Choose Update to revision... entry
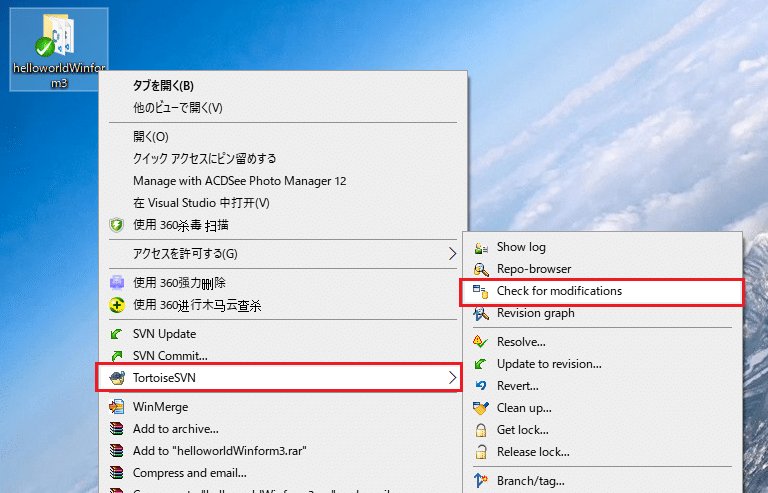The width and height of the screenshot is (768, 493). pos(602,364)
